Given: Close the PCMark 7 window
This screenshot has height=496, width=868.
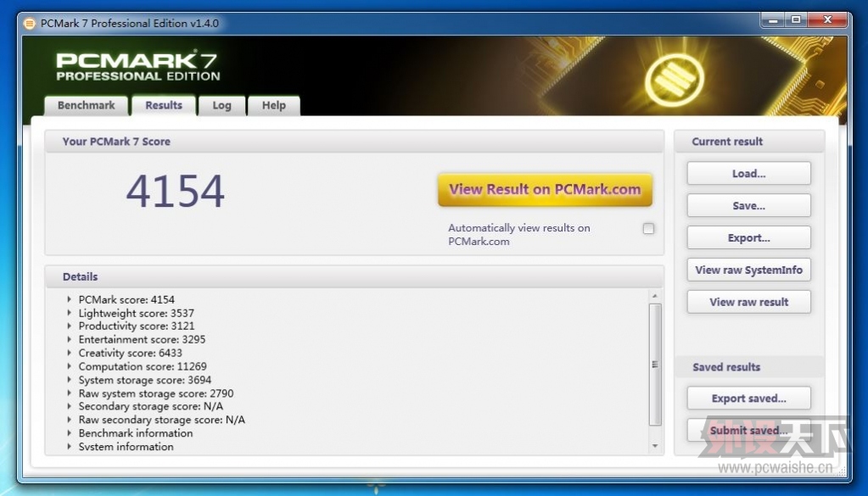Looking at the screenshot, I should (827, 20).
